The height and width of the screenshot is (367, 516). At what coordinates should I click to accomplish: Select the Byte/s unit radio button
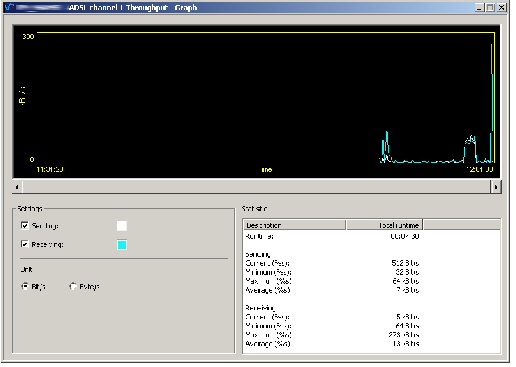click(x=73, y=286)
